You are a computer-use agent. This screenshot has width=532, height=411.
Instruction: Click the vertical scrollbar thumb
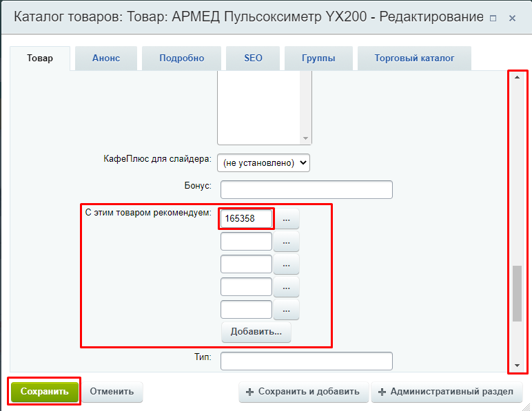(517, 293)
